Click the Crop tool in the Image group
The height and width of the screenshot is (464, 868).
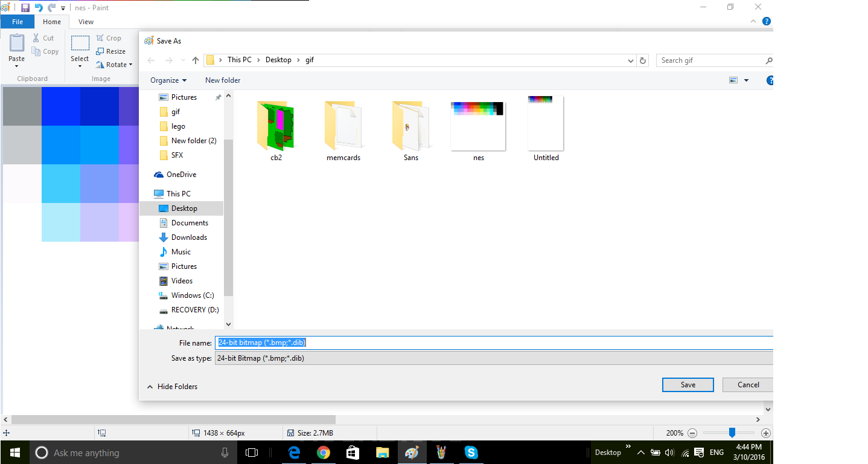coord(109,38)
